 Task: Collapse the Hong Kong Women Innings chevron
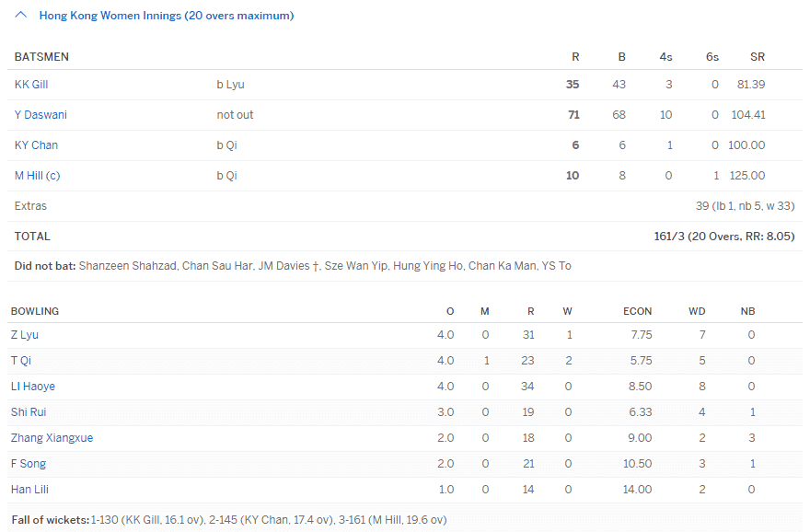coord(21,16)
